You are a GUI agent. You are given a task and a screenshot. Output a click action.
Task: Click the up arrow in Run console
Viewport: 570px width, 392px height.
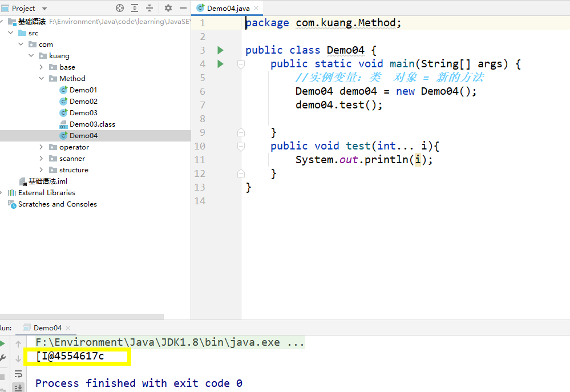tap(18, 343)
